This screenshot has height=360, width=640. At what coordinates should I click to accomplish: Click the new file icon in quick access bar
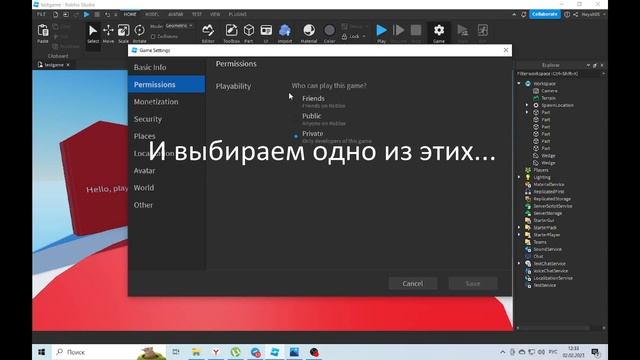point(56,14)
